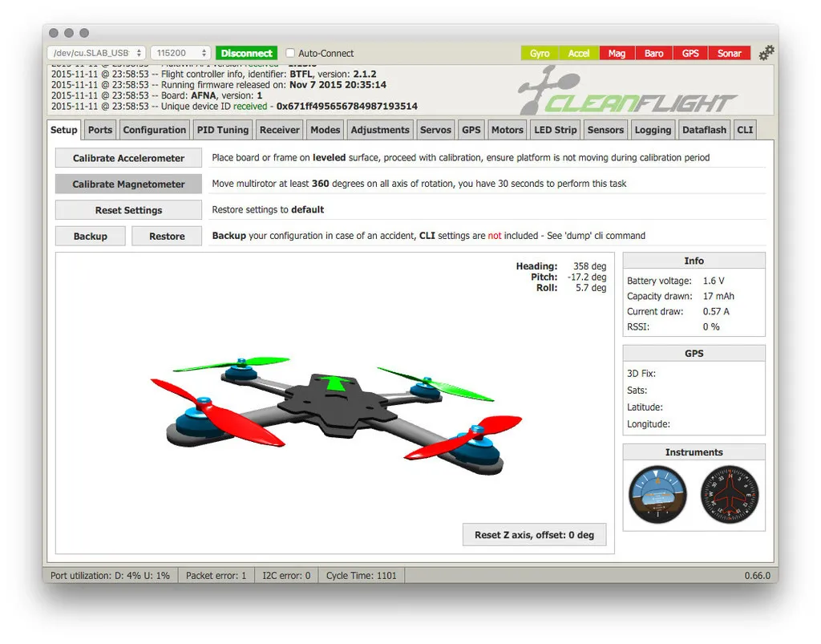Click the Baro sensor status indicator

point(653,54)
